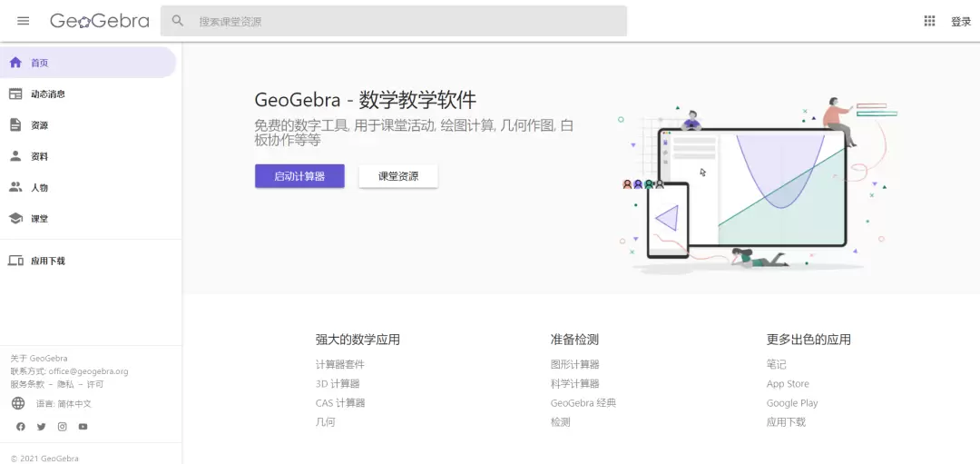This screenshot has height=464, width=980.
Task: Click the GeoGebra logo
Action: click(100, 21)
